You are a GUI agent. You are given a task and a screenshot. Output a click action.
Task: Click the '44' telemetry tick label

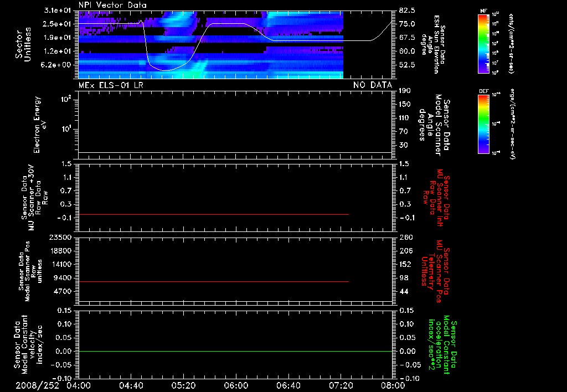click(x=404, y=291)
